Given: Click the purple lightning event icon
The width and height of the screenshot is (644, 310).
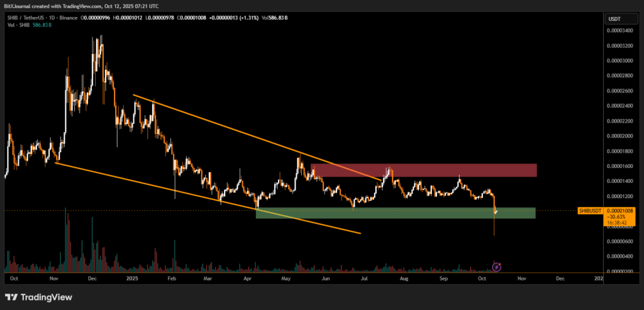Looking at the screenshot, I should pos(496,267).
